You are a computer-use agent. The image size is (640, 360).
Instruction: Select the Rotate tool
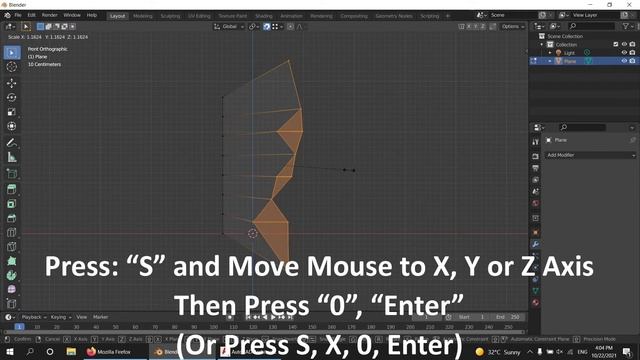[x=12, y=98]
